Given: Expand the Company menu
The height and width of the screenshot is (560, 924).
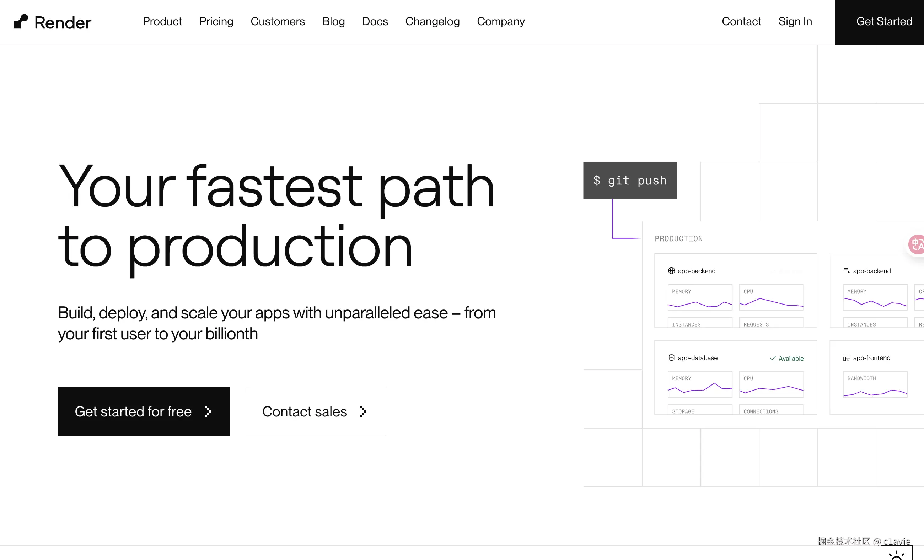Looking at the screenshot, I should [501, 21].
